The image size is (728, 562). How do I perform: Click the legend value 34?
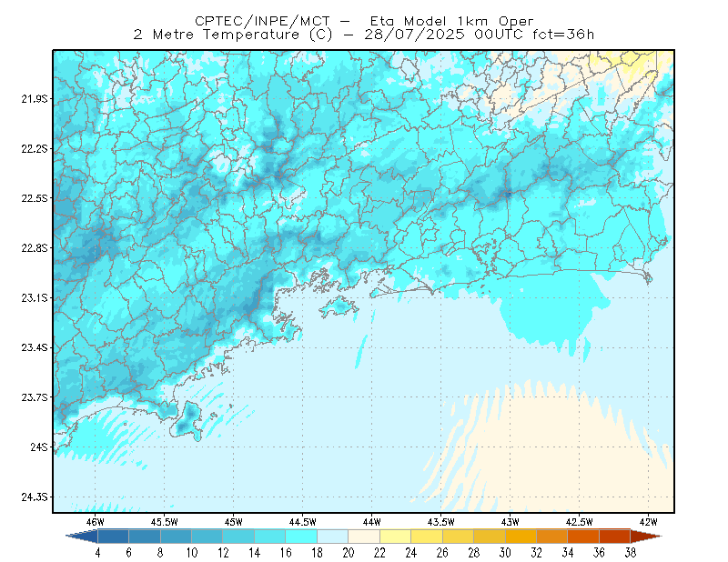point(568,553)
